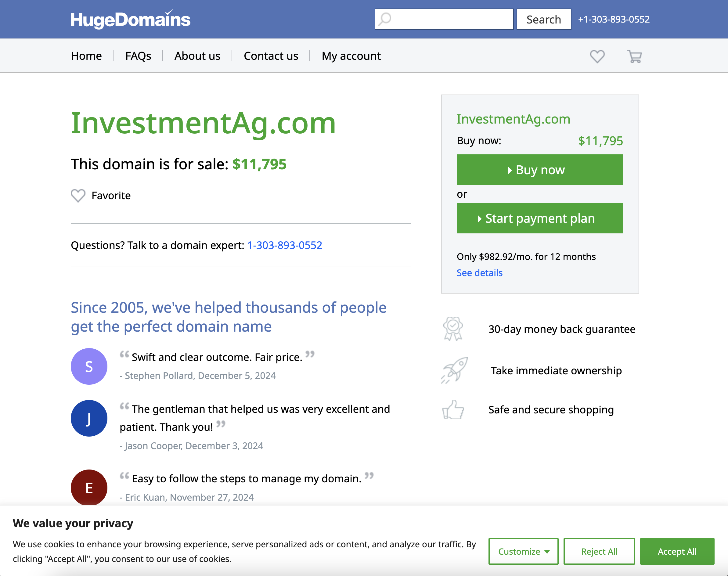Click Start payment plan button
728x576 pixels.
pos(539,218)
